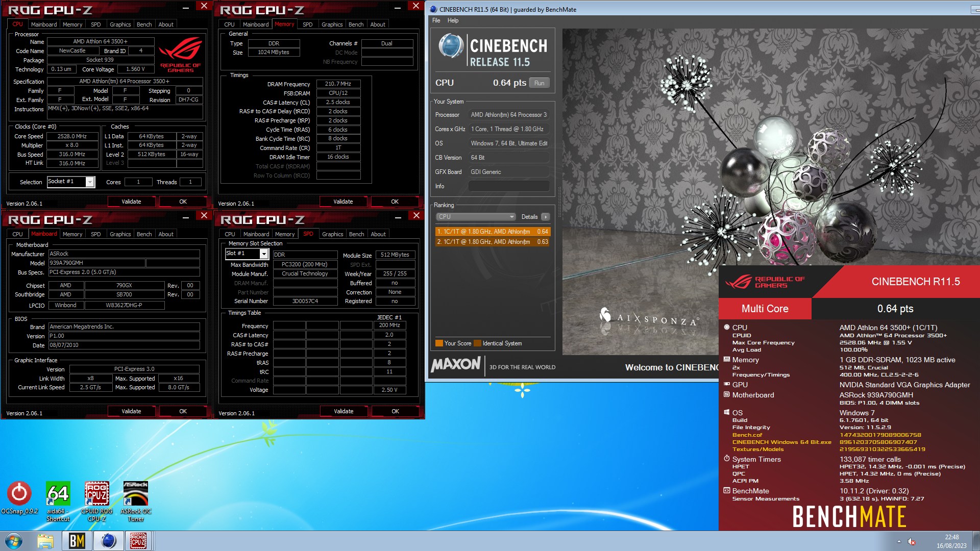
Task: Click the BenchMate Motherboard section icon
Action: pyautogui.click(x=727, y=394)
